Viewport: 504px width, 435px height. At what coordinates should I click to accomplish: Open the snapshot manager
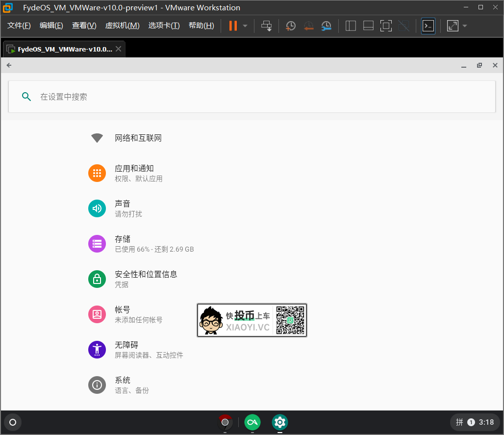coord(326,26)
